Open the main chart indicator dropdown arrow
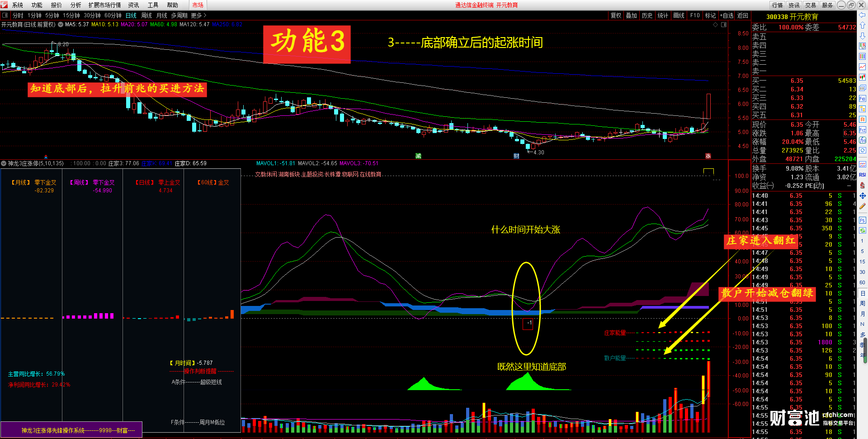Viewport: 868px width, 439px height. tap(61, 24)
